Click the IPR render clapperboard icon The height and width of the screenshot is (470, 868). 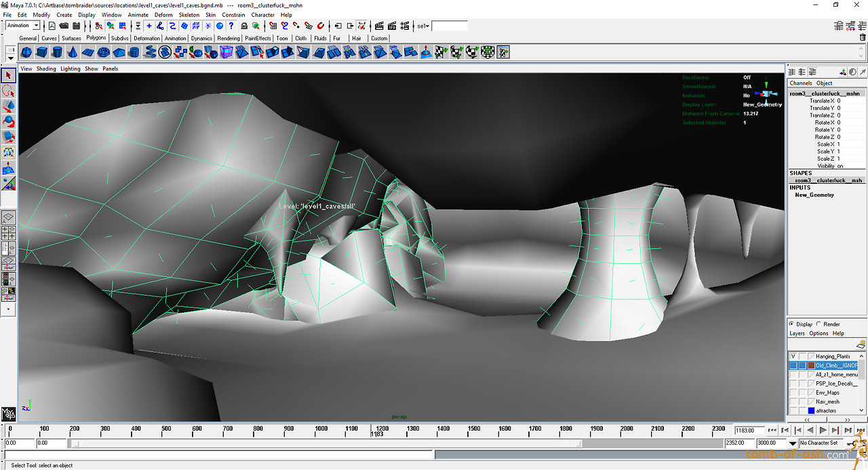click(x=393, y=26)
